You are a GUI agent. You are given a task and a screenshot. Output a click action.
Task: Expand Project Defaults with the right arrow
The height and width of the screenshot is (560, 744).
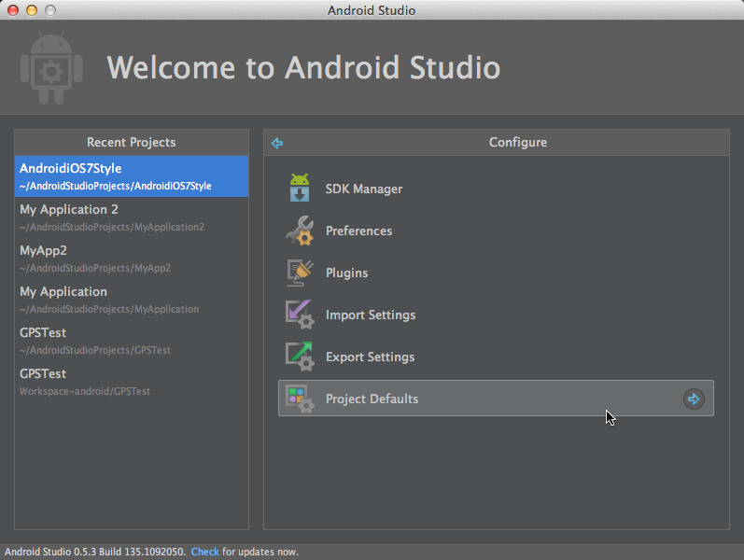tap(693, 399)
